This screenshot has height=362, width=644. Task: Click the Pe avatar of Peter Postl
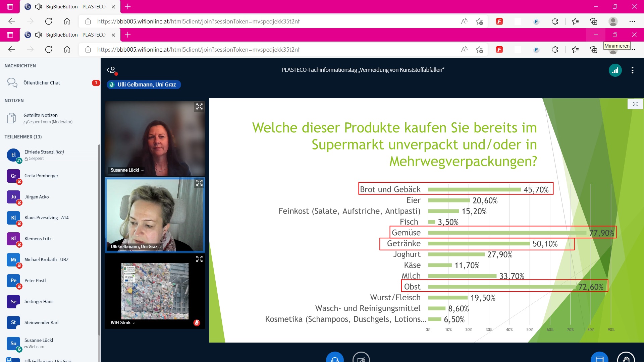(x=13, y=281)
